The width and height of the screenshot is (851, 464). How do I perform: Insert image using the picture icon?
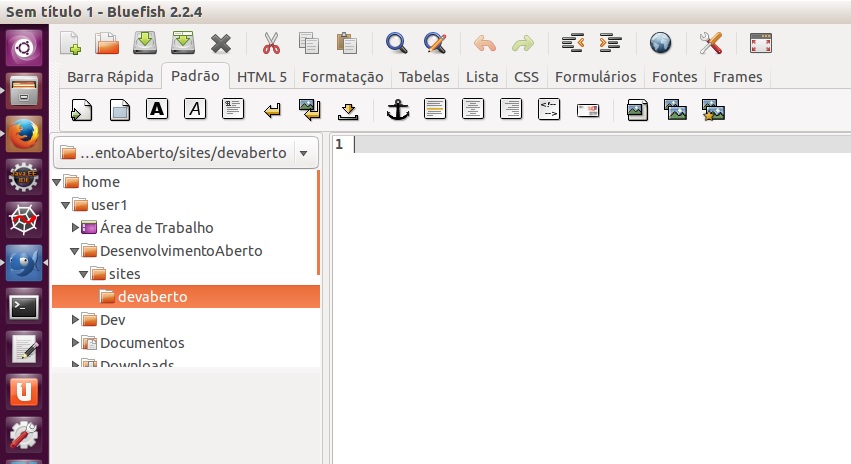[637, 110]
